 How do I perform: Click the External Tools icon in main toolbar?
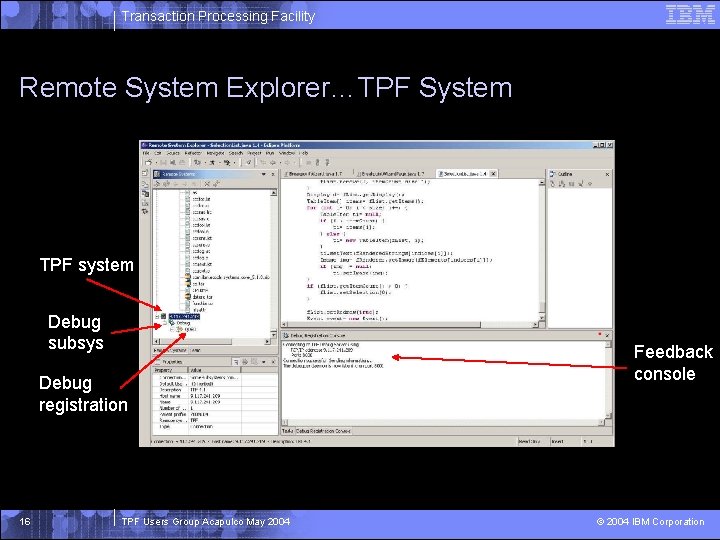226,163
